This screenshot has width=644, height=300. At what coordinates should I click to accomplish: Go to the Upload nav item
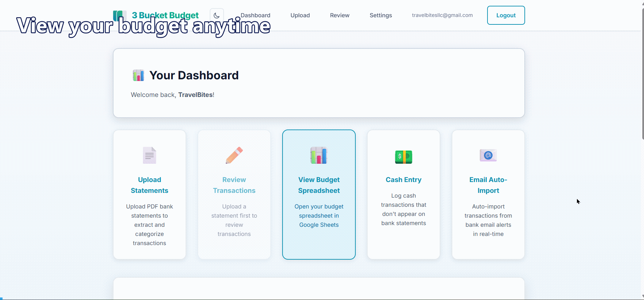click(x=300, y=15)
